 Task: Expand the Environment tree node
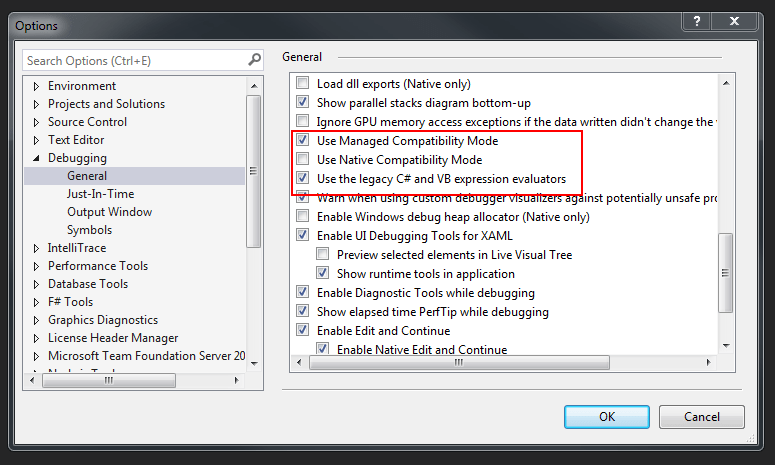[x=38, y=86]
